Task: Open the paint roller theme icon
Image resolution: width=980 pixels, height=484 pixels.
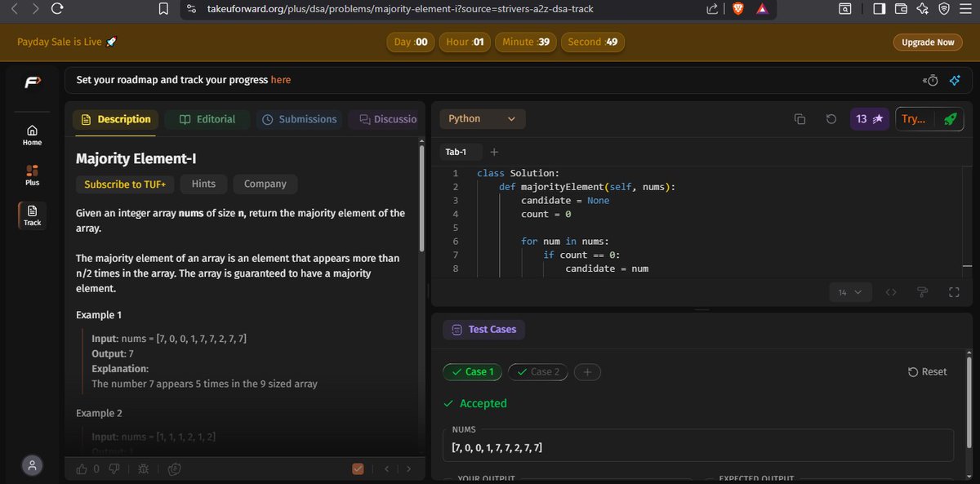Action: (923, 292)
